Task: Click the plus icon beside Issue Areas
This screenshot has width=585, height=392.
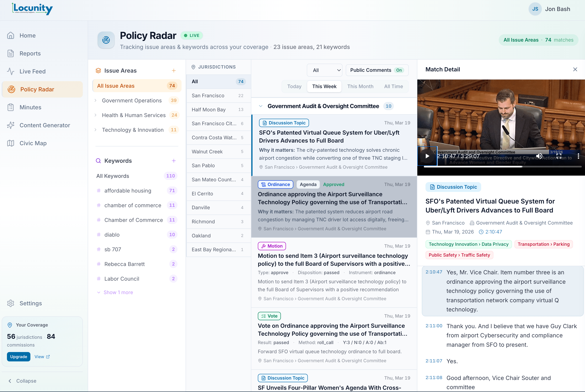Action: click(x=174, y=71)
